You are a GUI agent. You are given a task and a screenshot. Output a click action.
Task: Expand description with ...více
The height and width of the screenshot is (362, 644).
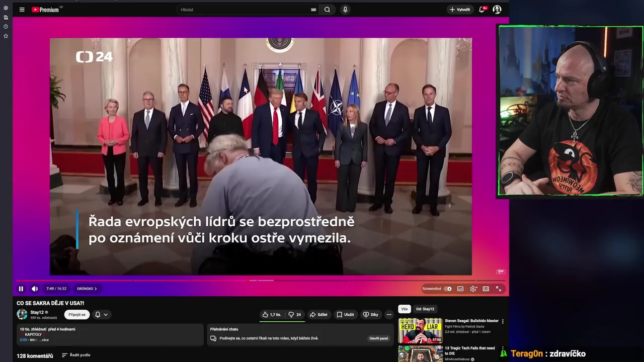coord(44,340)
